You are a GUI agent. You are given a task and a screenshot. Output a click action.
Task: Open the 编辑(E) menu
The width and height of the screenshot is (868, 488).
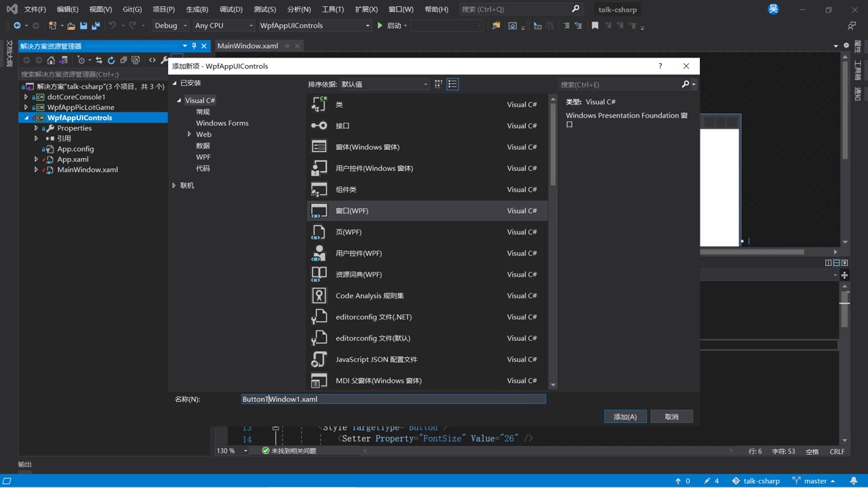pyautogui.click(x=67, y=9)
